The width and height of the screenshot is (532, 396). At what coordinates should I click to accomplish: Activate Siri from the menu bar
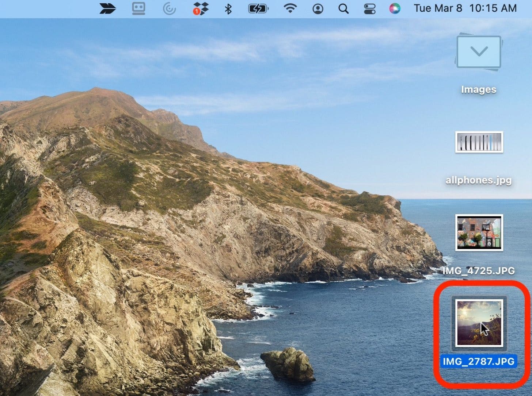[395, 8]
